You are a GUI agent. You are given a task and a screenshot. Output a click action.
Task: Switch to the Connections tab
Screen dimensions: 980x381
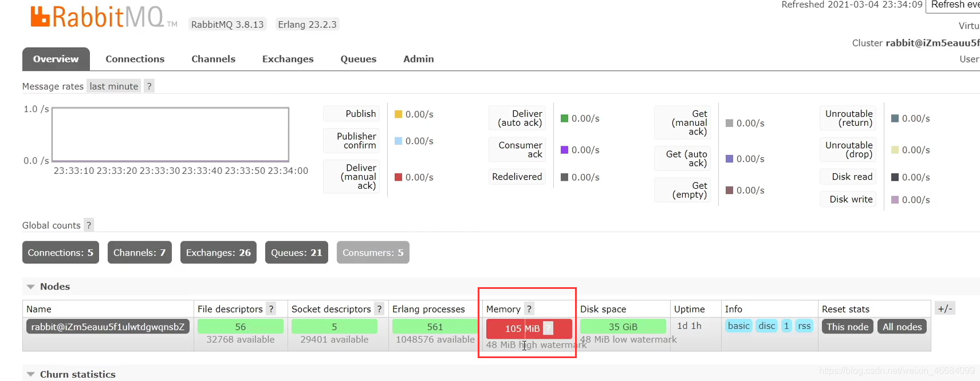(135, 59)
